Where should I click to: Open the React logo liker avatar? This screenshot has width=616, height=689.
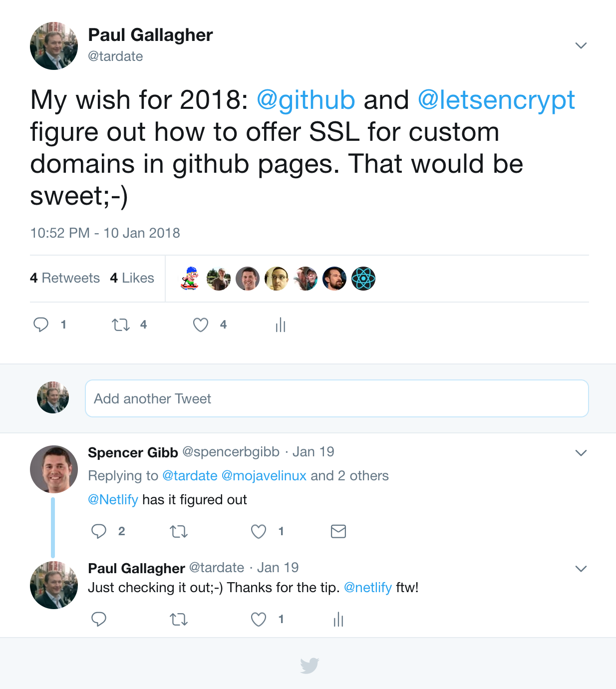coord(363,279)
